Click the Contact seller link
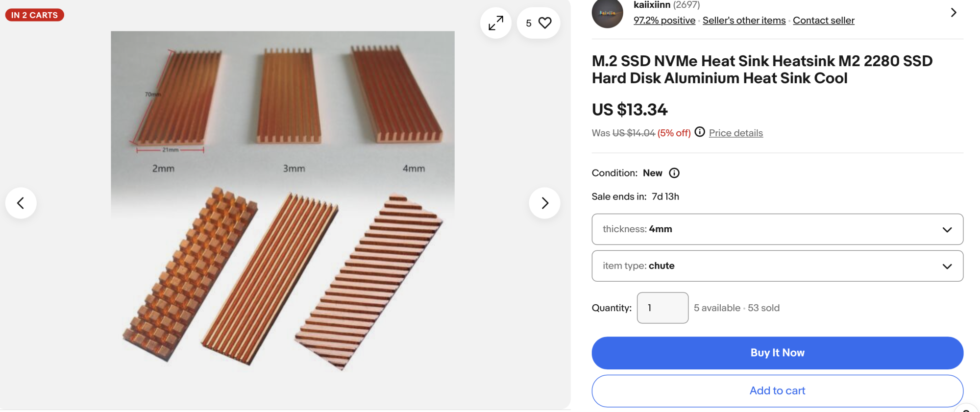This screenshot has width=980, height=412. [823, 21]
